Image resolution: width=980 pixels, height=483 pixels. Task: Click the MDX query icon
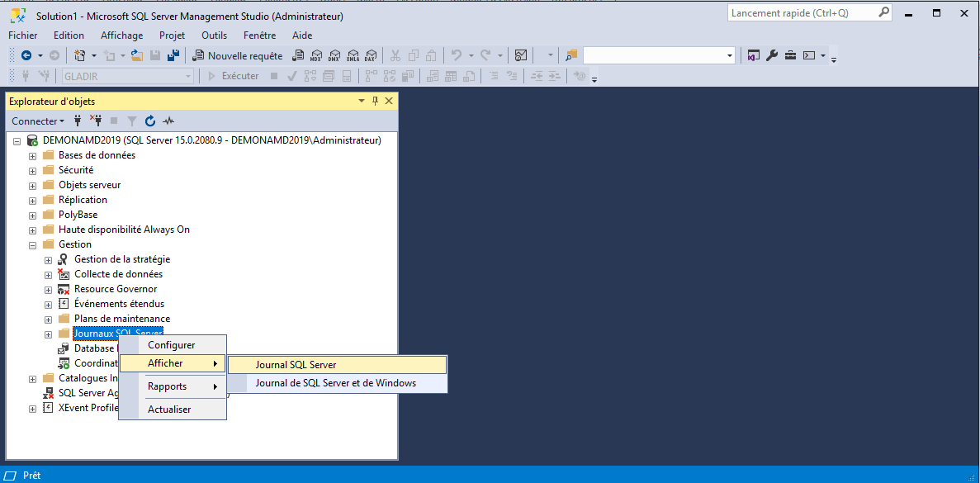pos(317,55)
